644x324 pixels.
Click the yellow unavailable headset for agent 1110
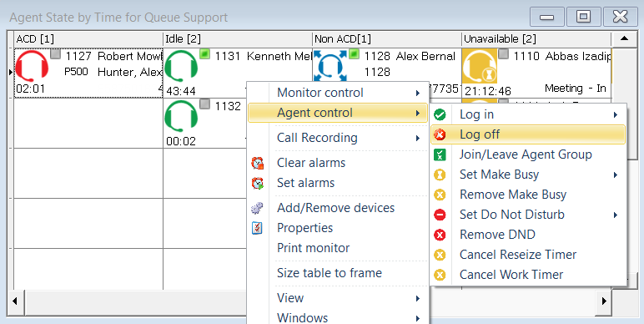click(480, 66)
